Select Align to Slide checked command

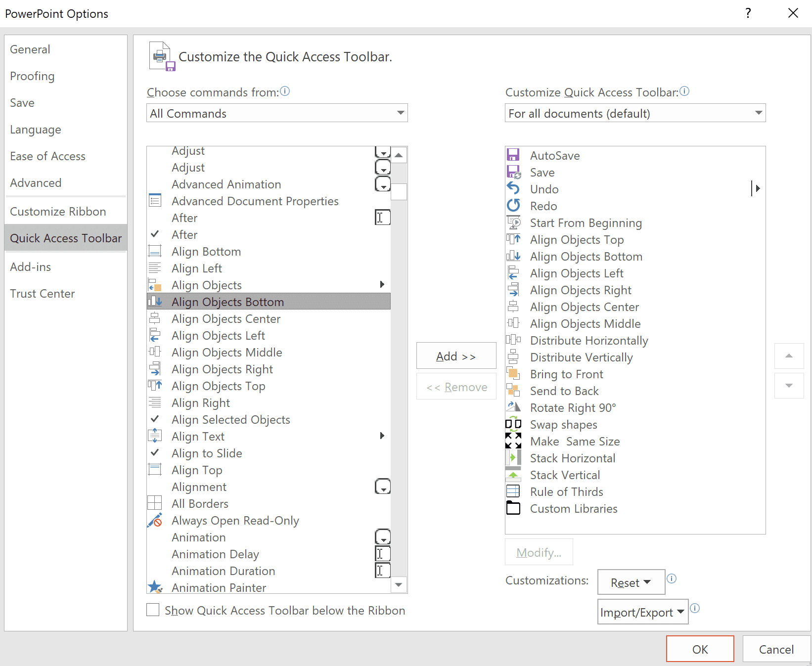269,453
